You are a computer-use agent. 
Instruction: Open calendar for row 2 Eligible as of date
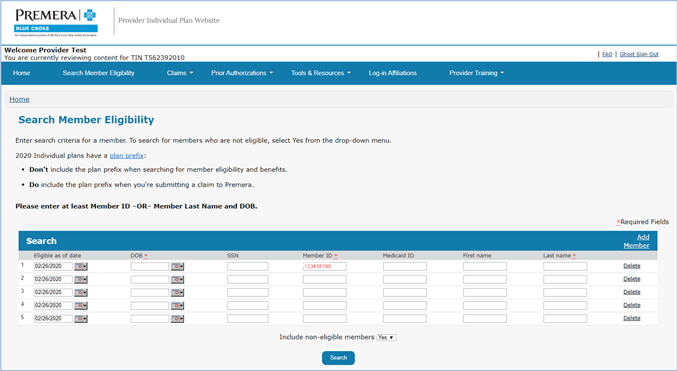(81, 280)
